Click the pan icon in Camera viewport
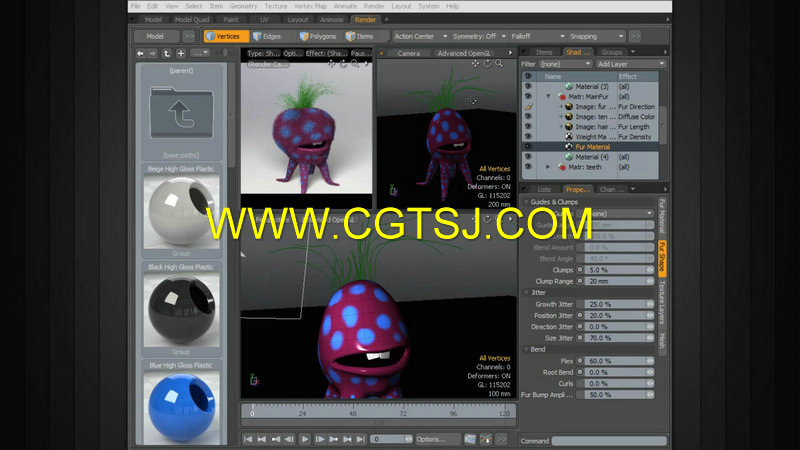 pyautogui.click(x=475, y=63)
